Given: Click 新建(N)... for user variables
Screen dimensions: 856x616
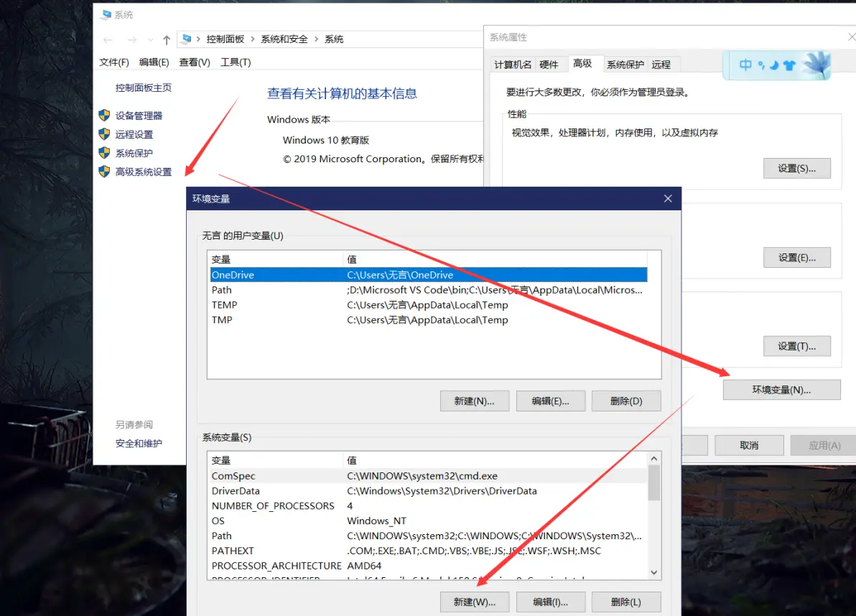Looking at the screenshot, I should [475, 401].
